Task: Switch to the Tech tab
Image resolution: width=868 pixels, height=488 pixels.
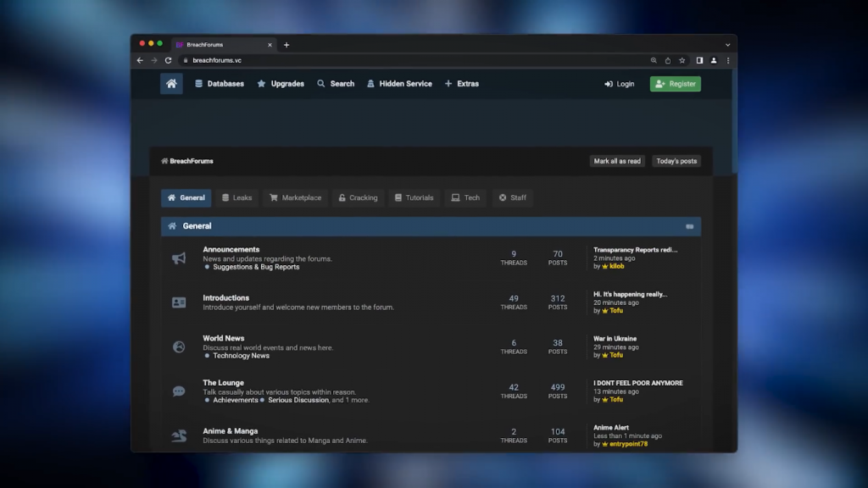Action: (x=465, y=197)
